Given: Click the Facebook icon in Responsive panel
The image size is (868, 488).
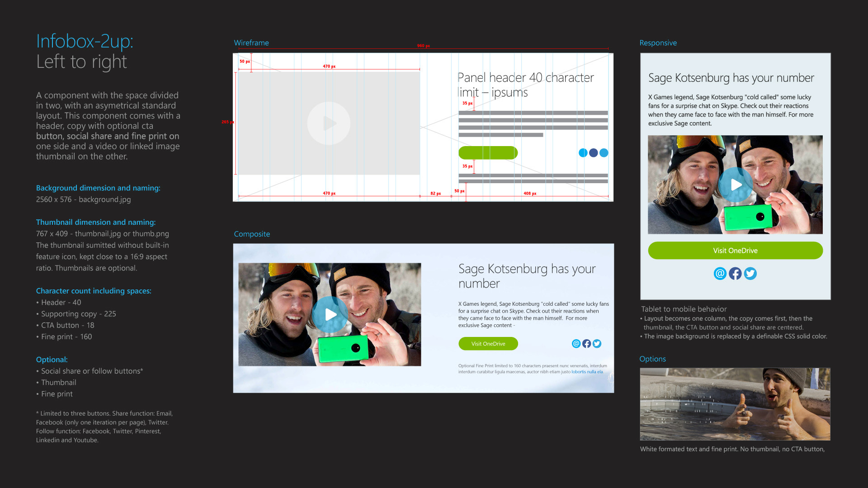Looking at the screenshot, I should (735, 274).
